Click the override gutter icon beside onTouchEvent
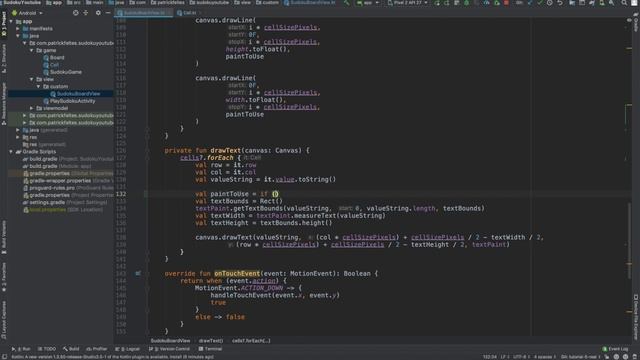Image resolution: width=640 pixels, height=360 pixels. [138, 273]
